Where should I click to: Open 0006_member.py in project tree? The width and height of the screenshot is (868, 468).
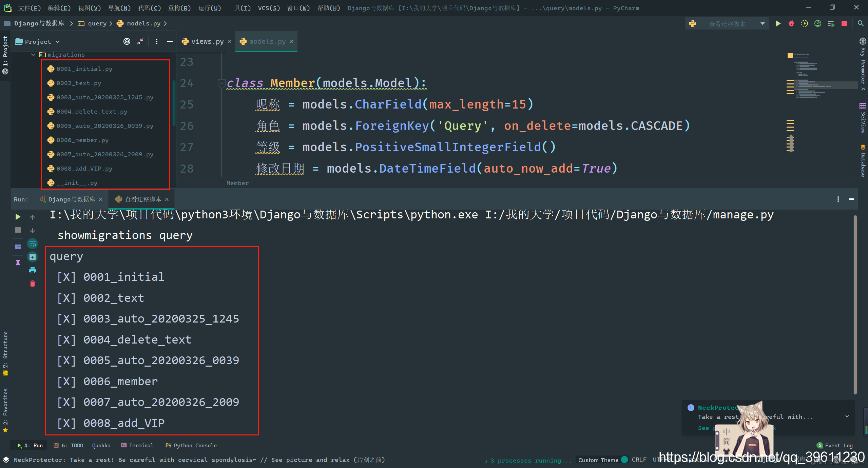[82, 140]
